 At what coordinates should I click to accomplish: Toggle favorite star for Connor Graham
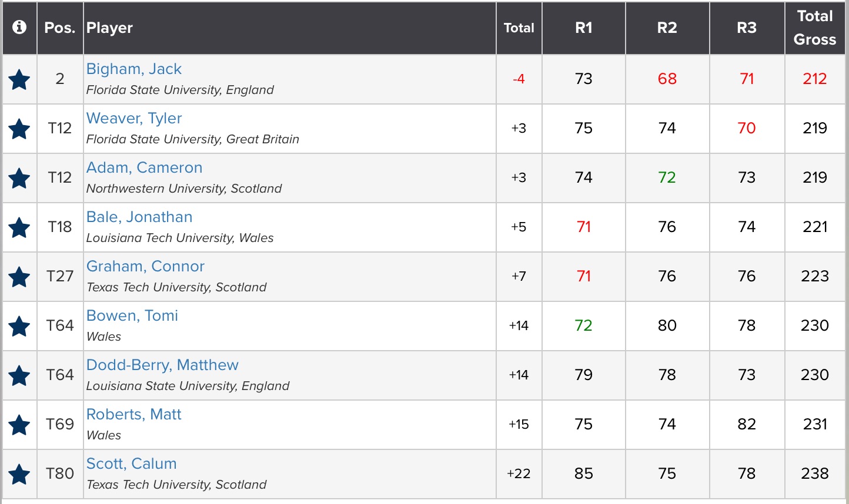click(19, 277)
